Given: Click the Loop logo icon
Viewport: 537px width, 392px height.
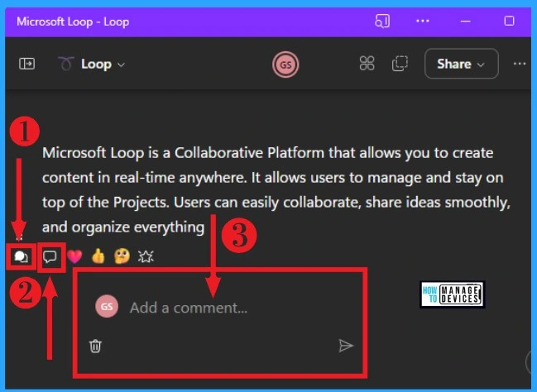Looking at the screenshot, I should coord(65,64).
